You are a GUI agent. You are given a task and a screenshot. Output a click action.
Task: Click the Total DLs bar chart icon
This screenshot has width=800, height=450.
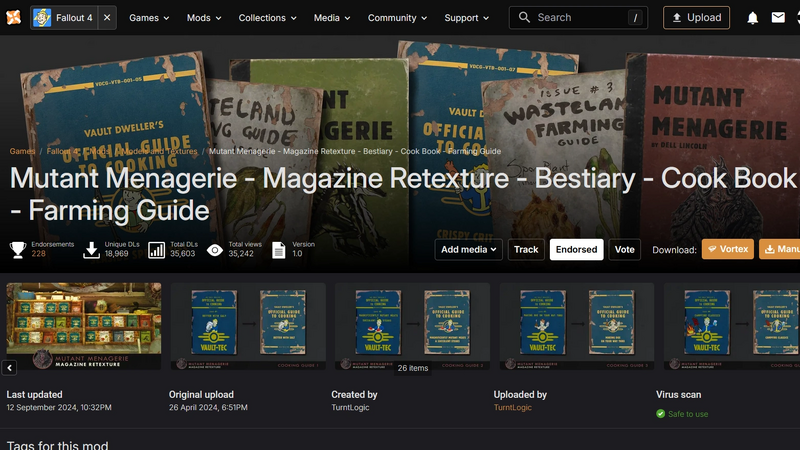pos(156,250)
